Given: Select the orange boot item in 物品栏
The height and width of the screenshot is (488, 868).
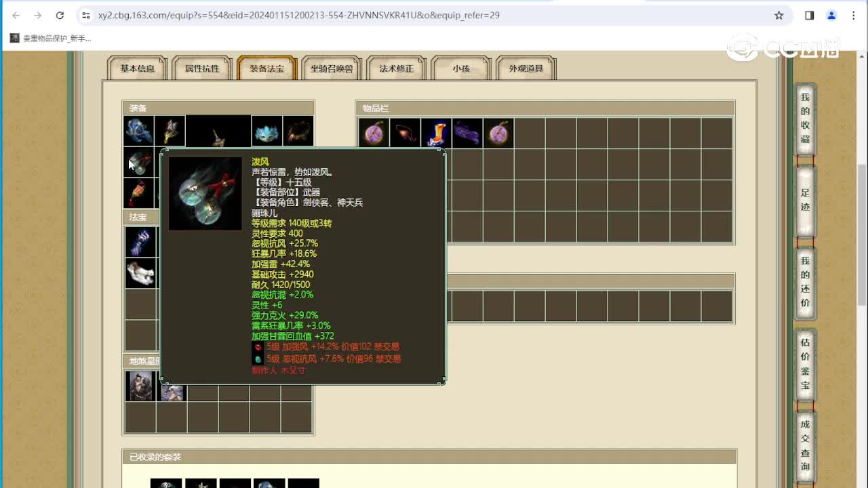Looking at the screenshot, I should pyautogui.click(x=436, y=133).
